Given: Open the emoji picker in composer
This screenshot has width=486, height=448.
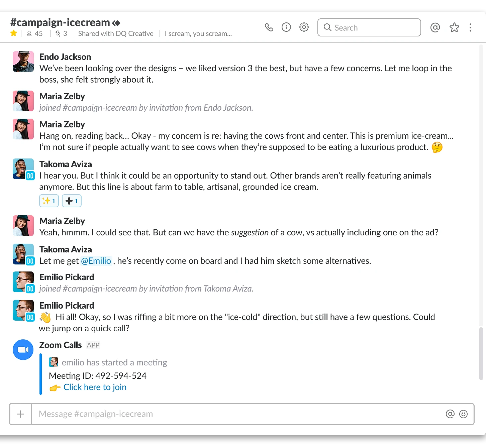Looking at the screenshot, I should click(464, 414).
